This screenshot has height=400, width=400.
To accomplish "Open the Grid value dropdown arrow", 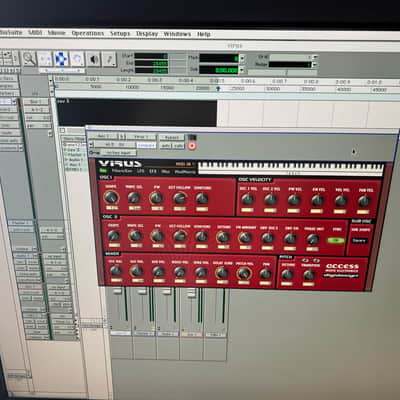I will (315, 57).
